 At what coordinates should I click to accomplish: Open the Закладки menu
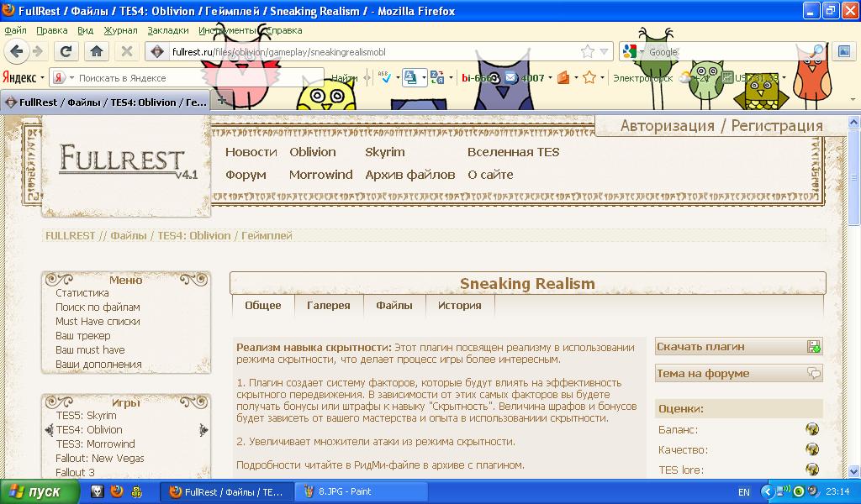pos(167,30)
